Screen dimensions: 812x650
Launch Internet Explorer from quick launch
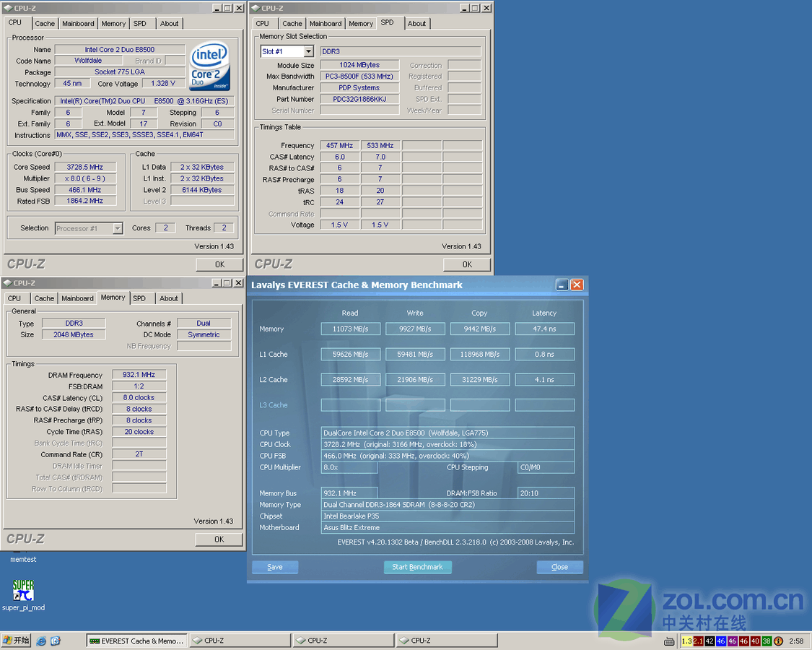[x=41, y=641]
